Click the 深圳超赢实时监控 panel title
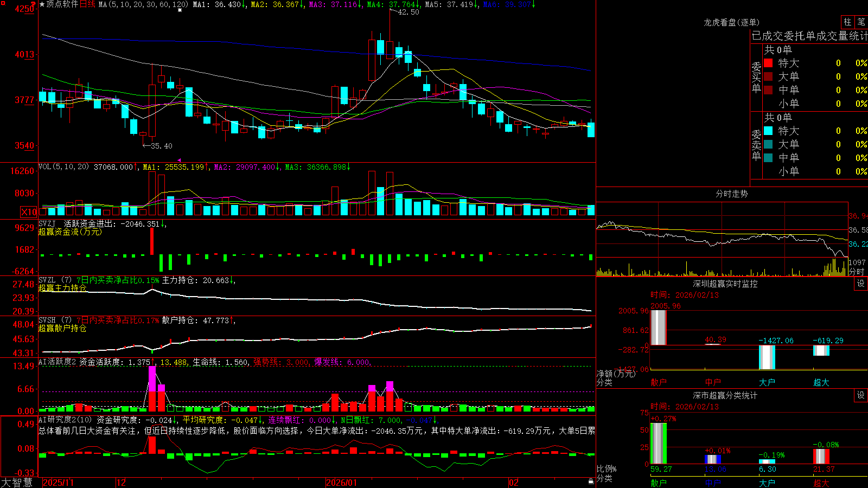 point(725,284)
